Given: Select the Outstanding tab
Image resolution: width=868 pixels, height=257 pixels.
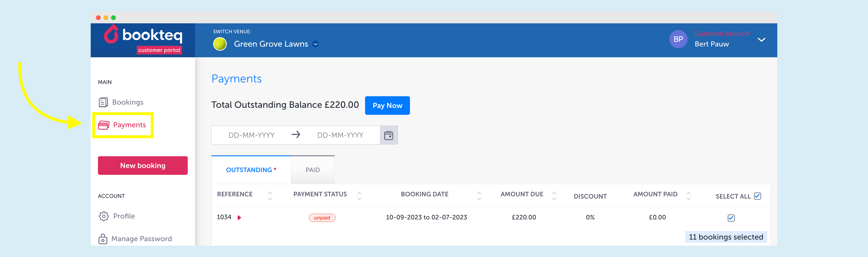Looking at the screenshot, I should tap(251, 170).
